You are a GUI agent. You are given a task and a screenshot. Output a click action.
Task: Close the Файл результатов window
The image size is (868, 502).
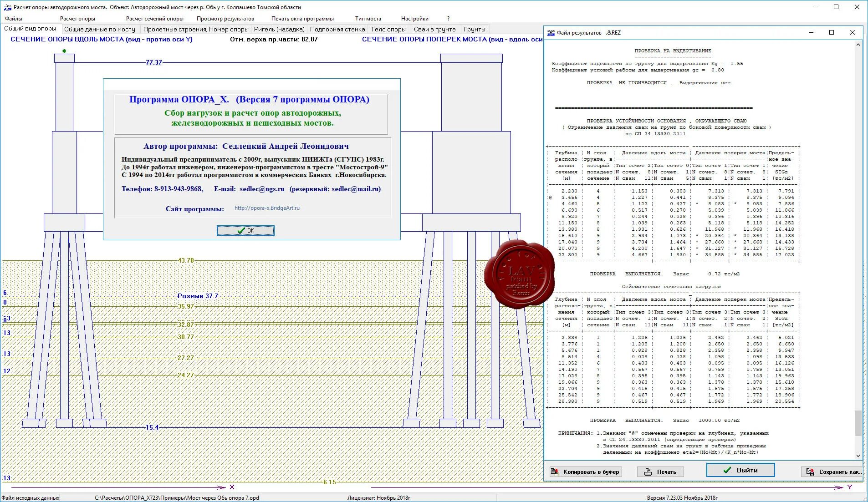(853, 32)
